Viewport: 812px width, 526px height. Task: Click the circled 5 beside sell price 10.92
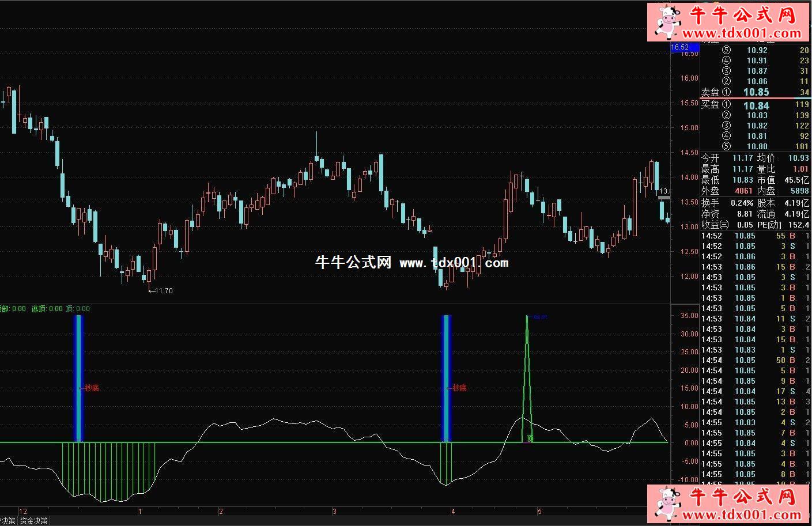pyautogui.click(x=726, y=51)
